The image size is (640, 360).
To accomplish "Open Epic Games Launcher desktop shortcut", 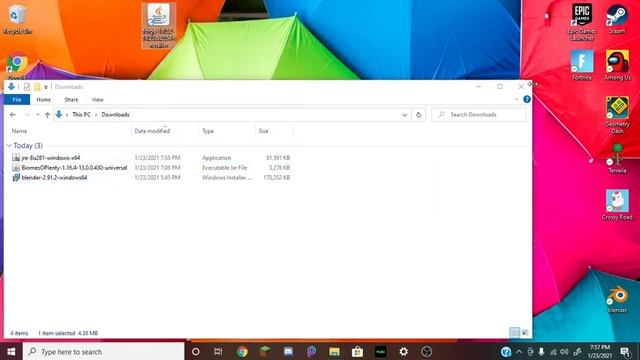I will (582, 22).
